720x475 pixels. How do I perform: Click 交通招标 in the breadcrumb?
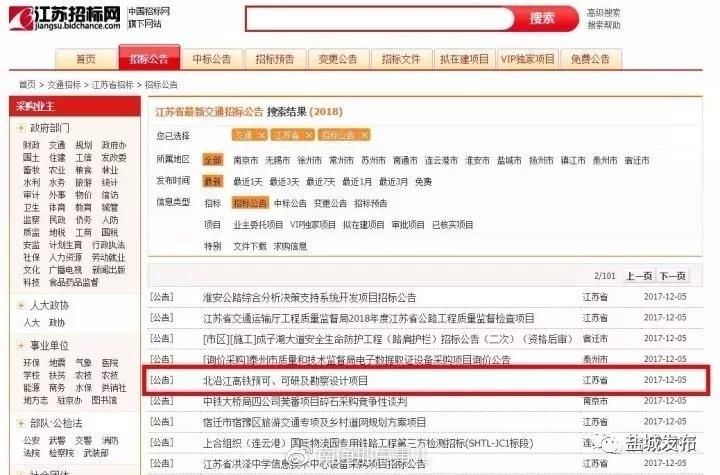(x=64, y=85)
